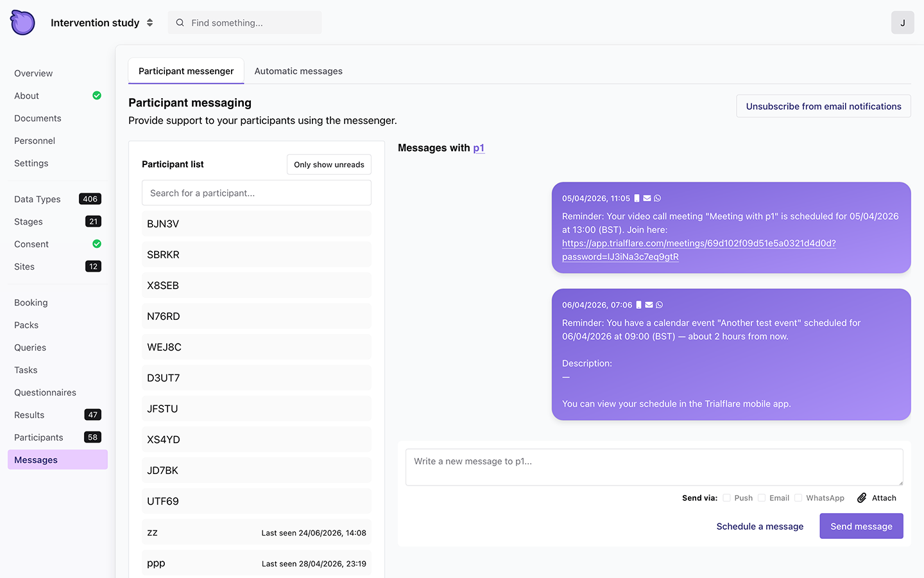Switch to Automatic messages tab
The width and height of the screenshot is (924, 578).
click(x=298, y=71)
